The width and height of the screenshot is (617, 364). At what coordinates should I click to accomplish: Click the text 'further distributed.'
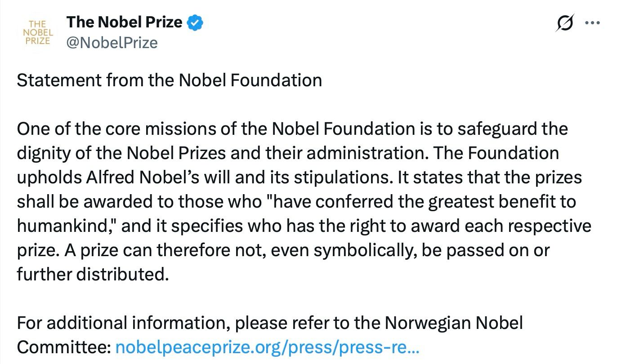click(x=93, y=274)
